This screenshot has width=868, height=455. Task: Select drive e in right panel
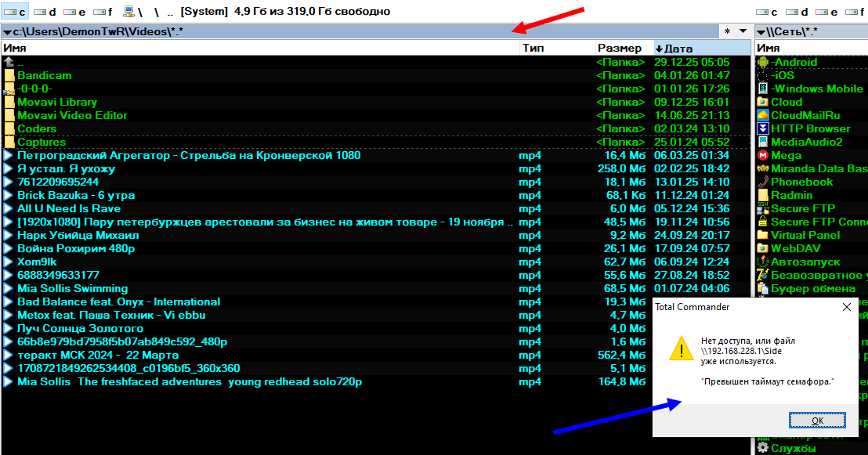pyautogui.click(x=827, y=12)
